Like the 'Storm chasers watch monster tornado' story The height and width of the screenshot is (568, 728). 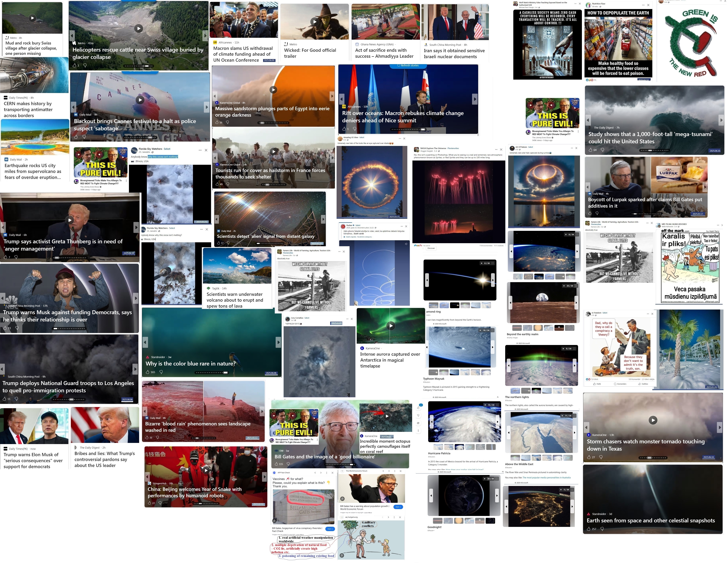click(x=589, y=457)
